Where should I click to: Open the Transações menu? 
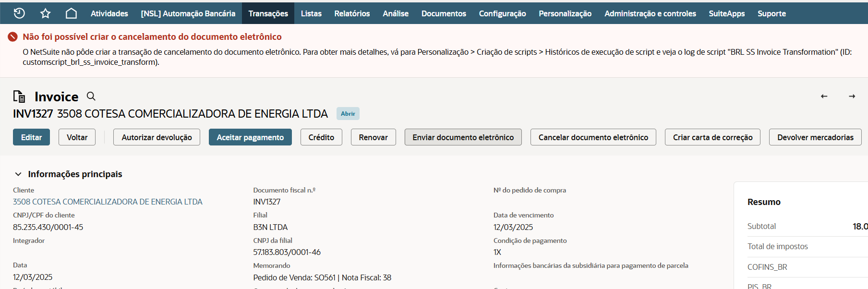coord(268,13)
